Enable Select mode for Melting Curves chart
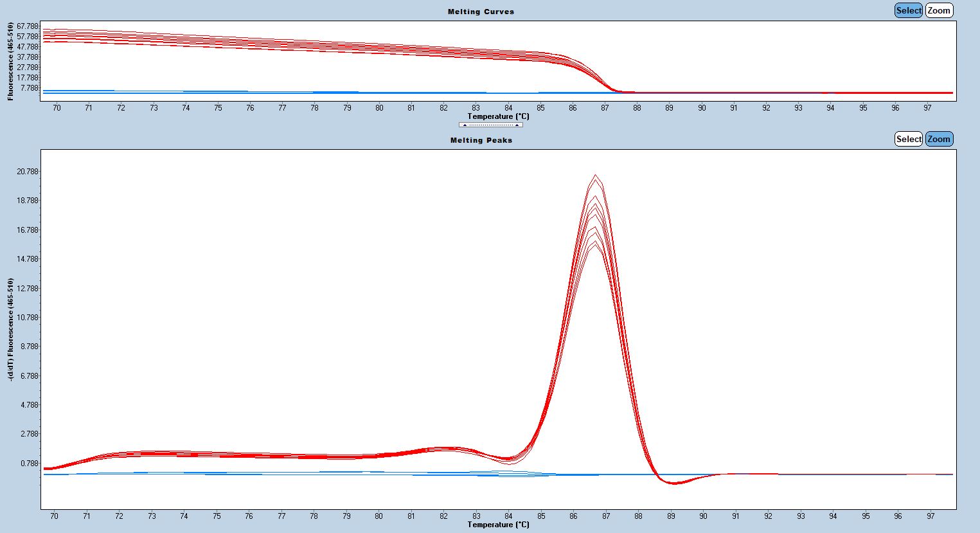This screenshot has height=533, width=980. 909,10
